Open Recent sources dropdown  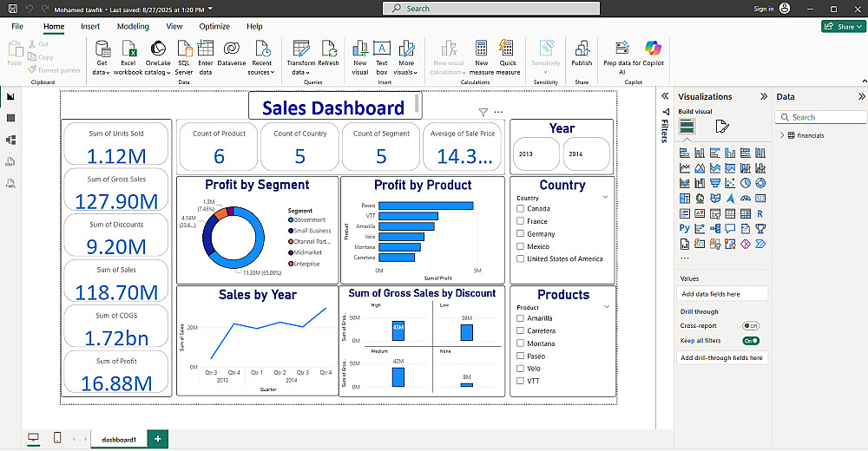click(x=261, y=57)
